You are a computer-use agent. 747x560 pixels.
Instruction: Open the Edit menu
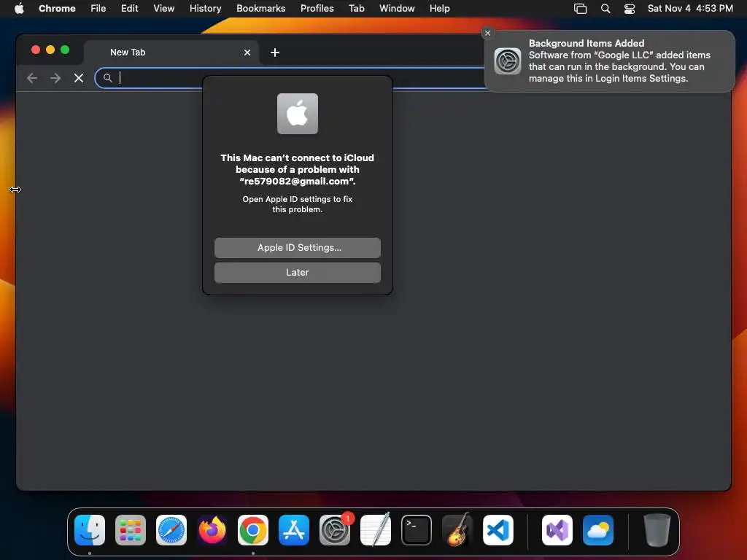[130, 8]
